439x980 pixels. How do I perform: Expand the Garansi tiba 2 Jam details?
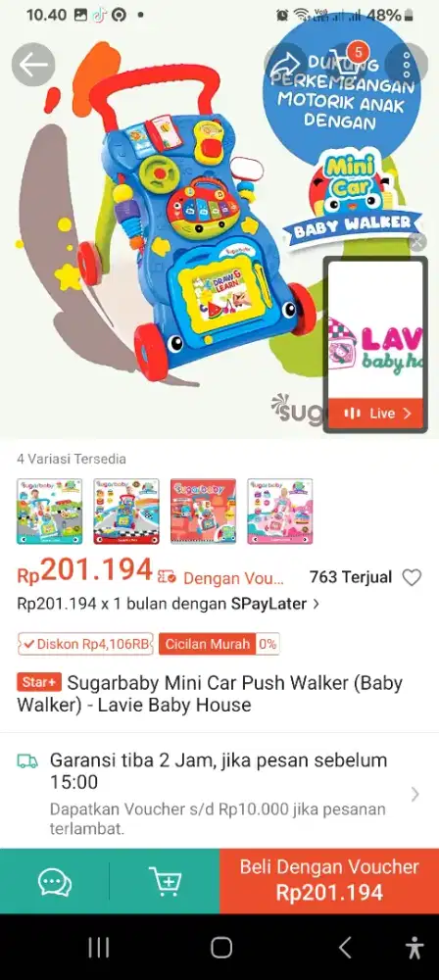[x=219, y=795]
